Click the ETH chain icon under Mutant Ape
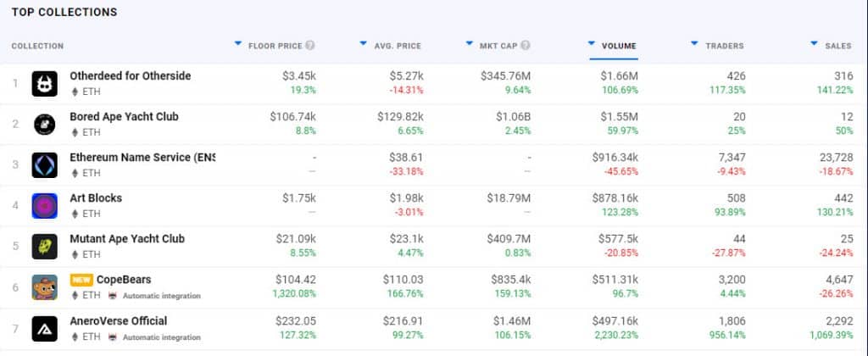 (x=75, y=254)
